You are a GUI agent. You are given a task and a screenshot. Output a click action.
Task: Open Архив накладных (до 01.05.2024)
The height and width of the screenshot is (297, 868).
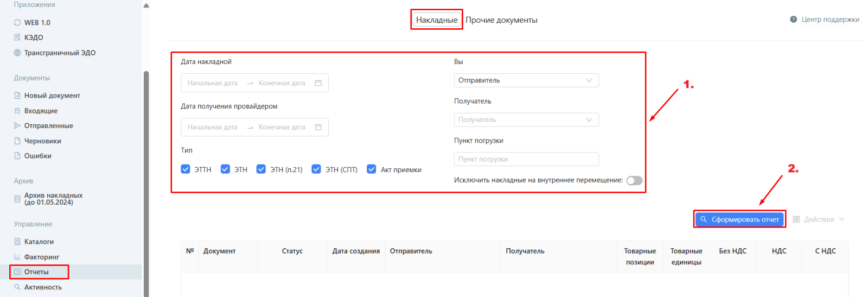coord(53,199)
